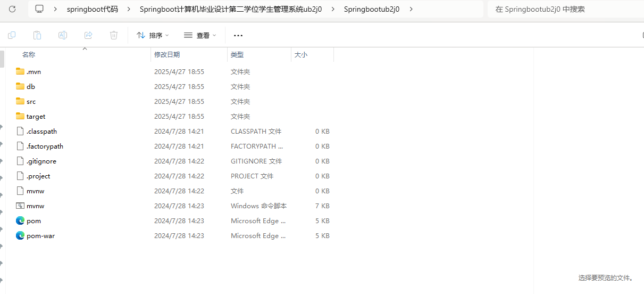Click the Windows 命令脚本 type cell
This screenshot has height=294, width=644.
point(258,206)
